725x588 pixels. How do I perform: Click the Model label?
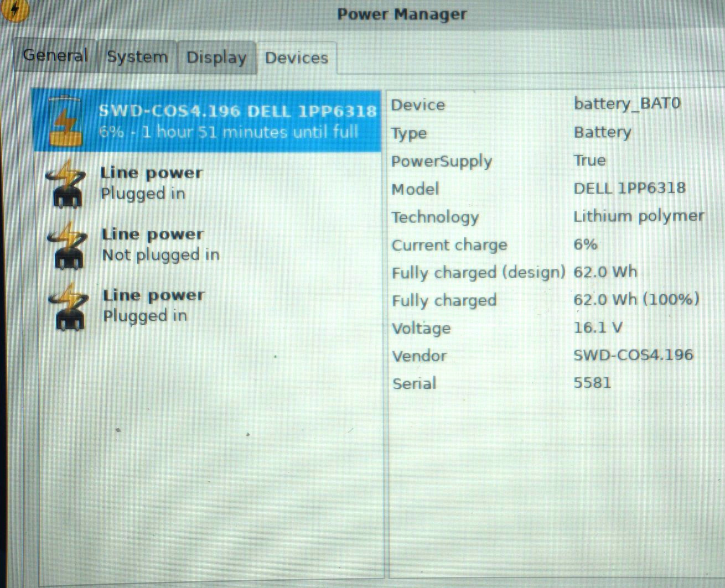click(x=415, y=189)
